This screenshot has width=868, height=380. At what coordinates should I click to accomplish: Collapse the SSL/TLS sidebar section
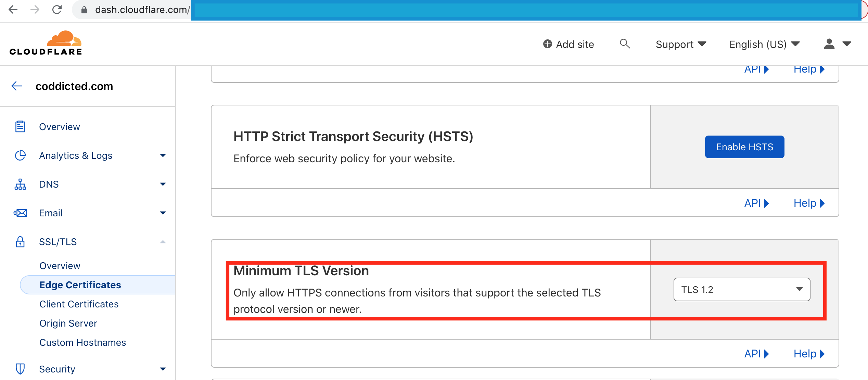pos(163,242)
